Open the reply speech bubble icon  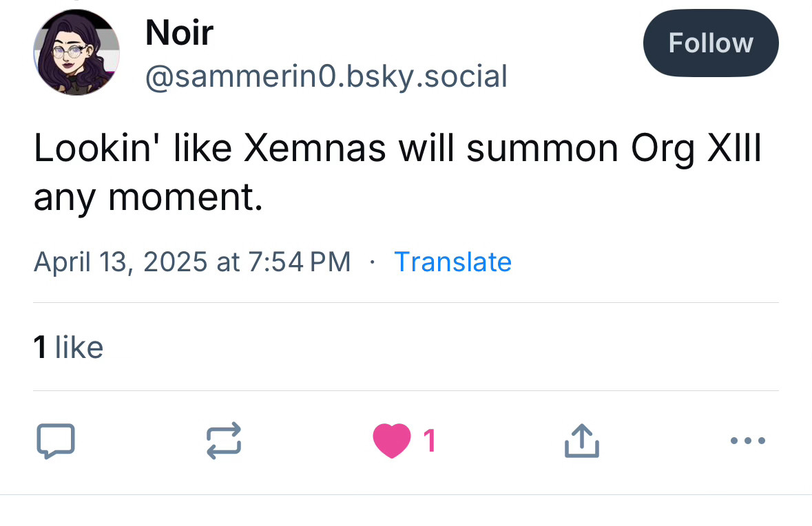[x=56, y=441]
